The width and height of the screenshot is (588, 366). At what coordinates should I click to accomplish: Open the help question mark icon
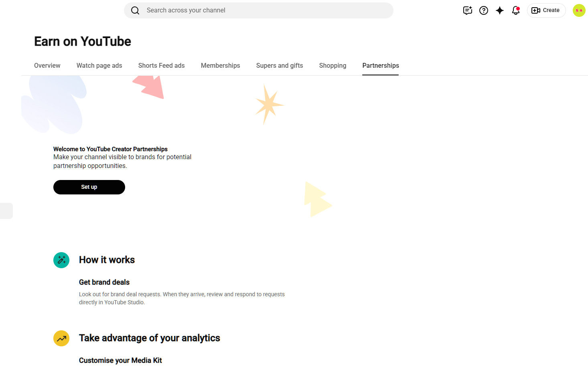point(484,10)
